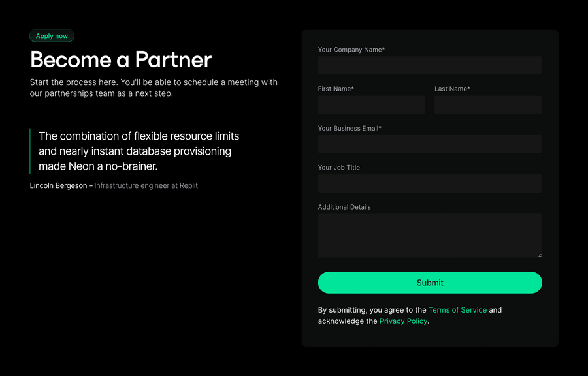Click the "First Name*" label
This screenshot has width=588, height=376.
[x=336, y=89]
